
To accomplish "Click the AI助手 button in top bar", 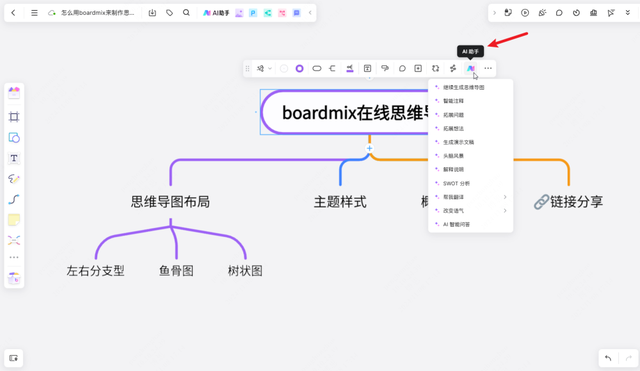I will click(216, 13).
